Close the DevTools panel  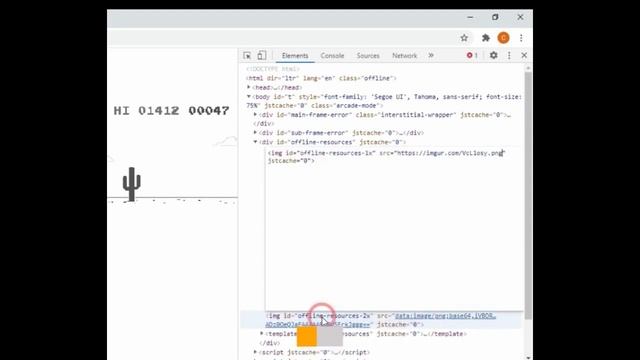pyautogui.click(x=524, y=55)
